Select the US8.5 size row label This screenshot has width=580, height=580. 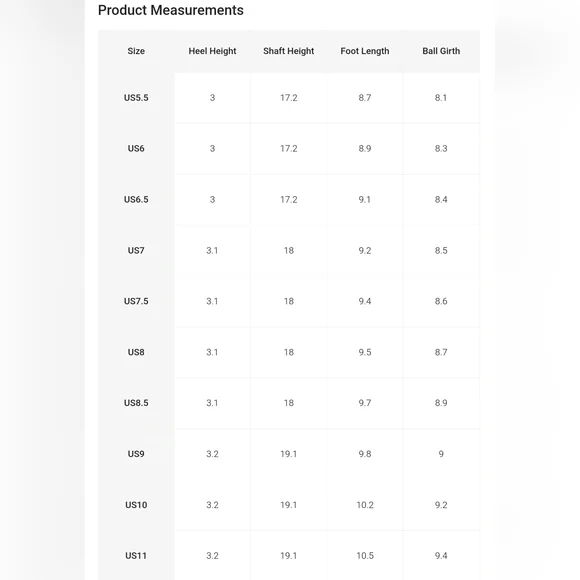point(136,403)
